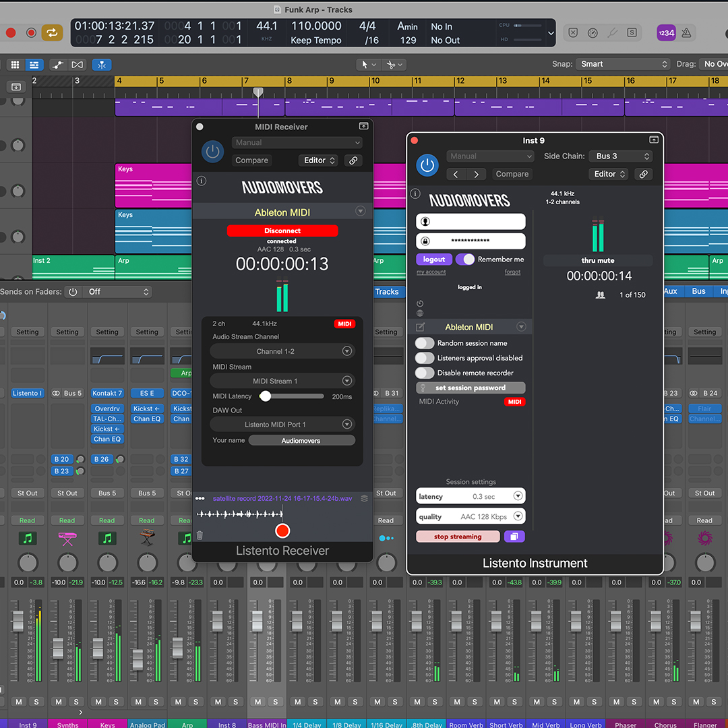
Task: Start recording in Listento Receiver
Action: pos(282,530)
